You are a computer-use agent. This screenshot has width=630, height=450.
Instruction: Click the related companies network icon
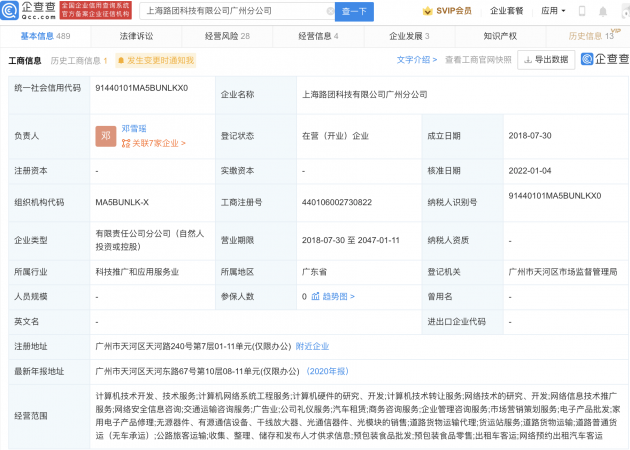(126, 143)
